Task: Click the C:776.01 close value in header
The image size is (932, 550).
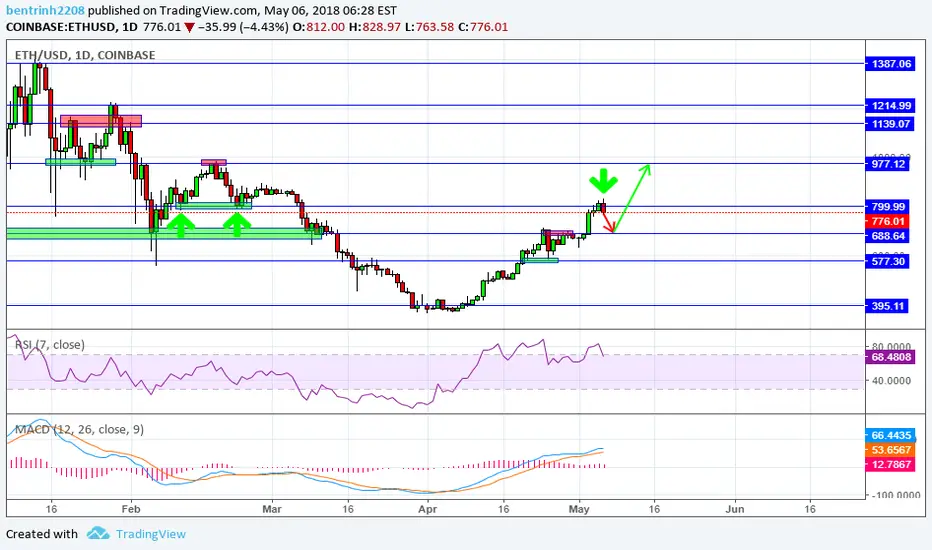Action: coord(483,27)
